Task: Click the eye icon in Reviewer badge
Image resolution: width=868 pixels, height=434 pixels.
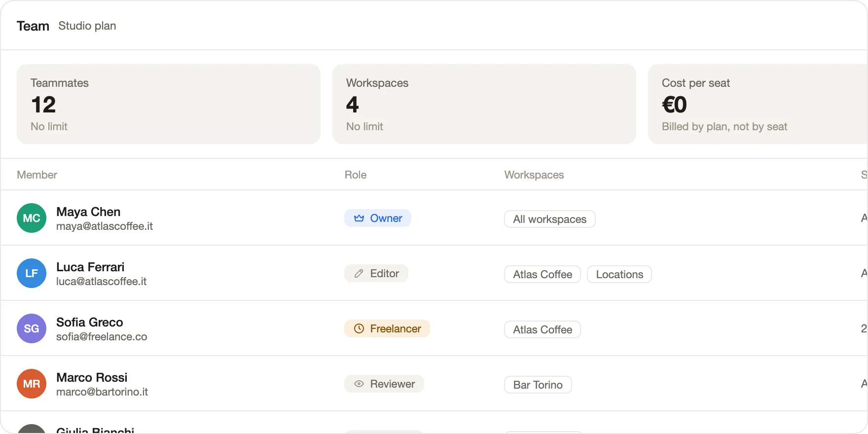Action: [x=359, y=384]
